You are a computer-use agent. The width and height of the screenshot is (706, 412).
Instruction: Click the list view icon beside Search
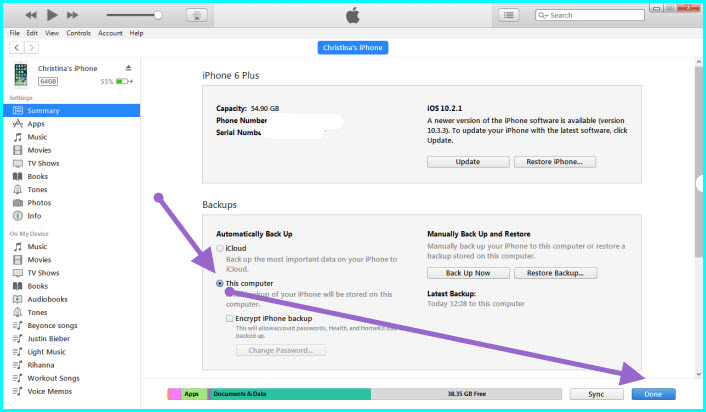pos(510,16)
